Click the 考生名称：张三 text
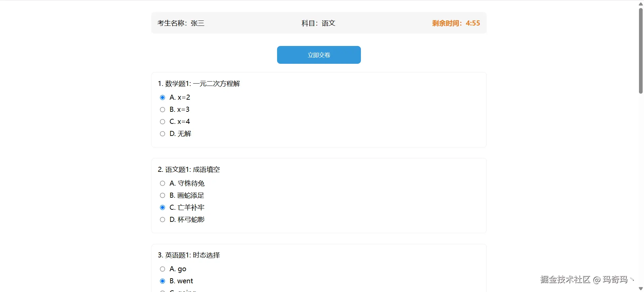The width and height of the screenshot is (644, 292). pos(181,23)
